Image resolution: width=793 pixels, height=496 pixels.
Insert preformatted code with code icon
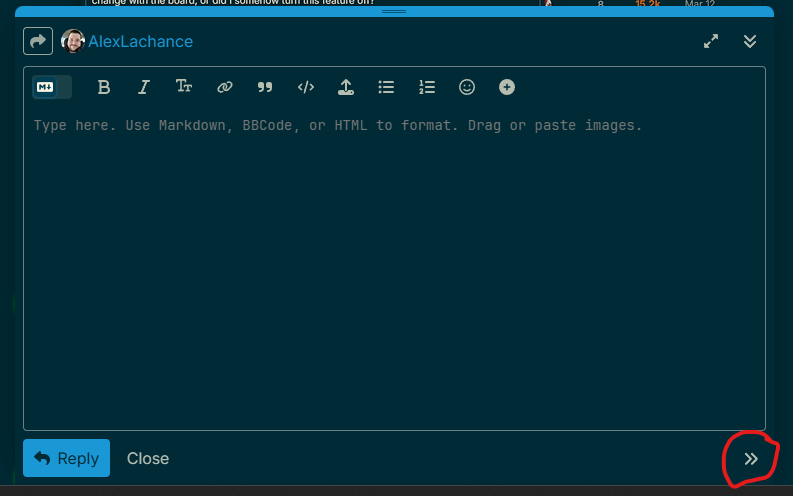[306, 87]
